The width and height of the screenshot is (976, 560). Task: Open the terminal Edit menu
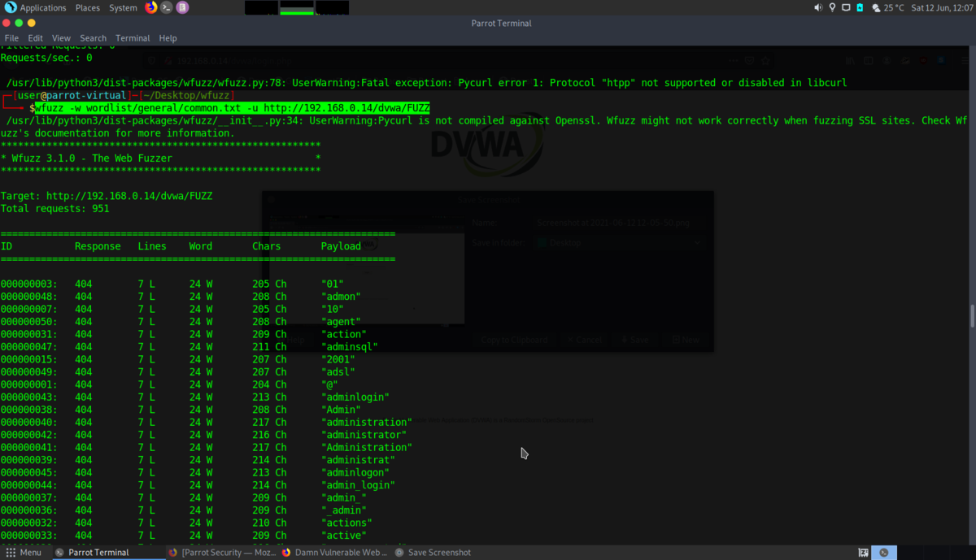[x=35, y=38]
